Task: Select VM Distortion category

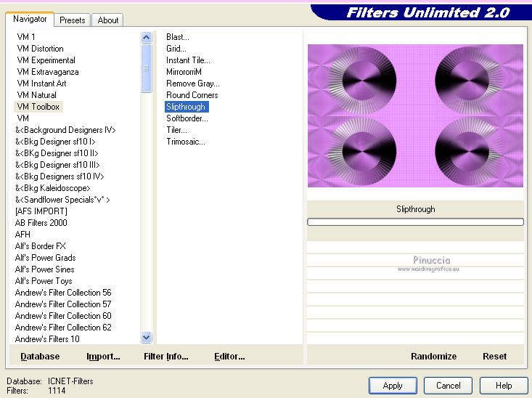Action: (x=41, y=49)
